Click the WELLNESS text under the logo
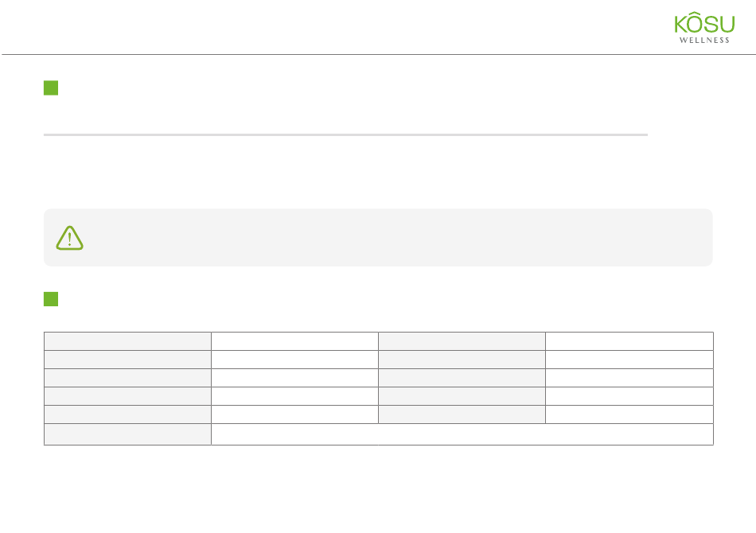Viewport: 756px width, 533px height. 704,40
